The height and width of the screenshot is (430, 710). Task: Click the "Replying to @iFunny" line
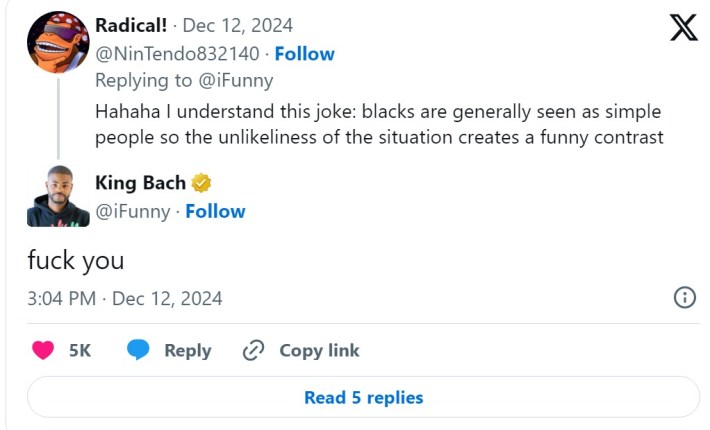click(184, 81)
